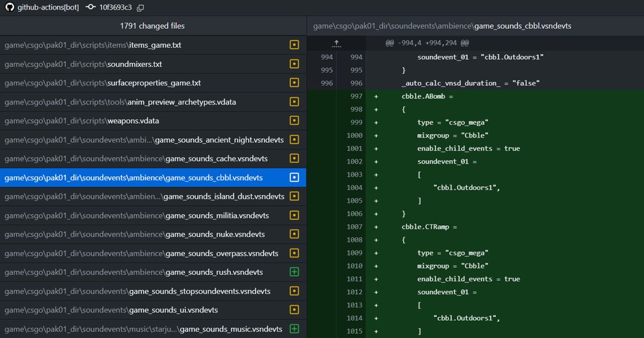Click the commit icon beside 10f3693c3
Viewport: 644px width, 338px height.
(91, 8)
